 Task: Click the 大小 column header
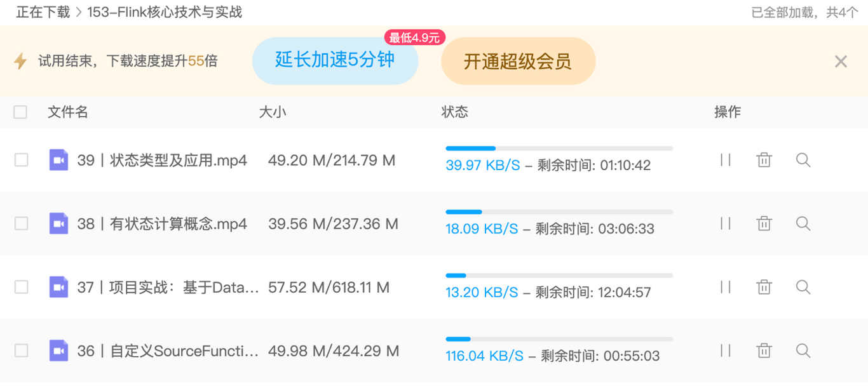coord(273,112)
